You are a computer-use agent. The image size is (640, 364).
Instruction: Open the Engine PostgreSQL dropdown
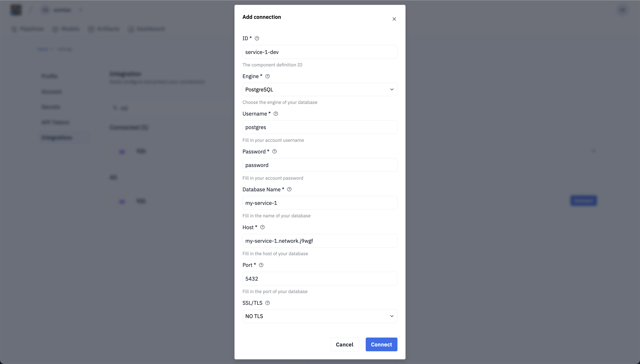(x=320, y=90)
